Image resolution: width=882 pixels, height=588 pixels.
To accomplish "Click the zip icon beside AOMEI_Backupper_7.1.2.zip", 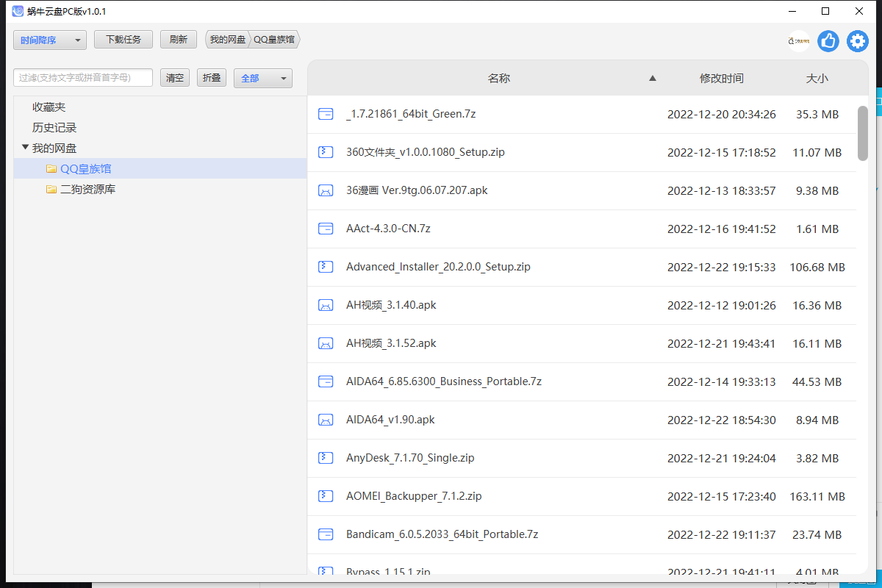I will [x=326, y=495].
